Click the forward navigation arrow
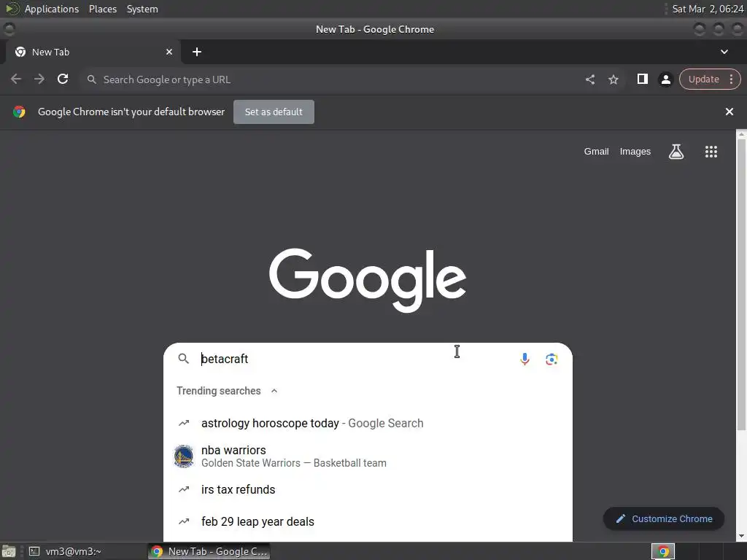The height and width of the screenshot is (560, 747). coord(39,79)
